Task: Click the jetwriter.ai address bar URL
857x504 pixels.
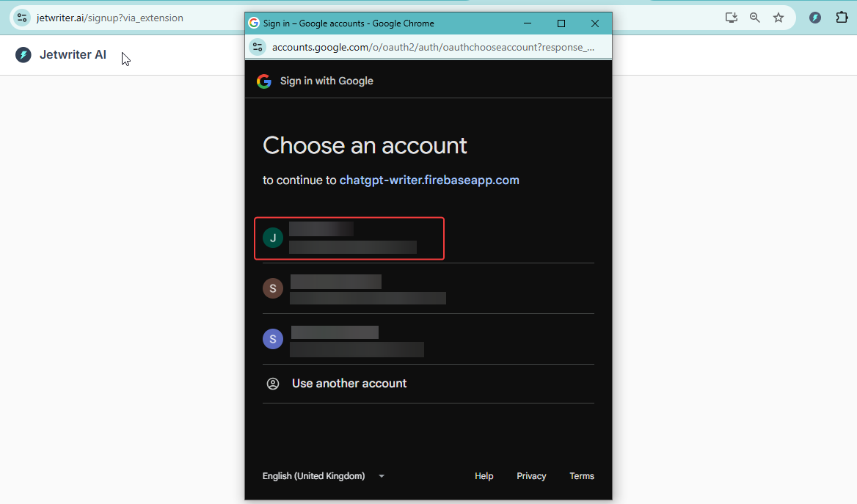Action: 110,18
